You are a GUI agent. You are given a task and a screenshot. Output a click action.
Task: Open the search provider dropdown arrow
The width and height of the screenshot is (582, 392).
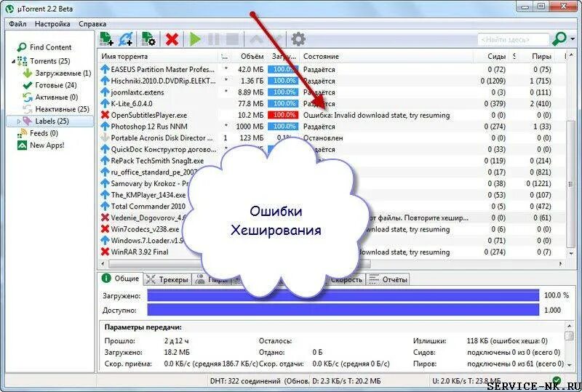point(573,39)
